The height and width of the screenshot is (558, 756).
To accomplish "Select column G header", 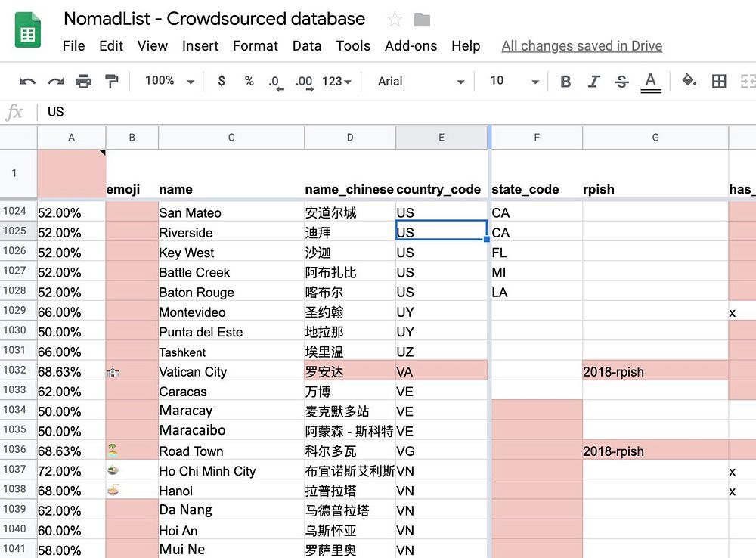I will (x=655, y=138).
